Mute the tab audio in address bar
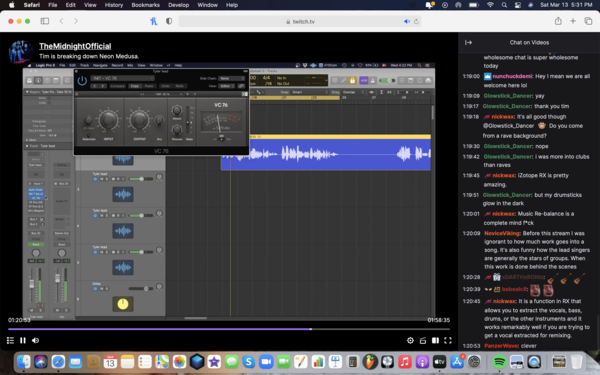Screen dimensions: 600x375 407,21
